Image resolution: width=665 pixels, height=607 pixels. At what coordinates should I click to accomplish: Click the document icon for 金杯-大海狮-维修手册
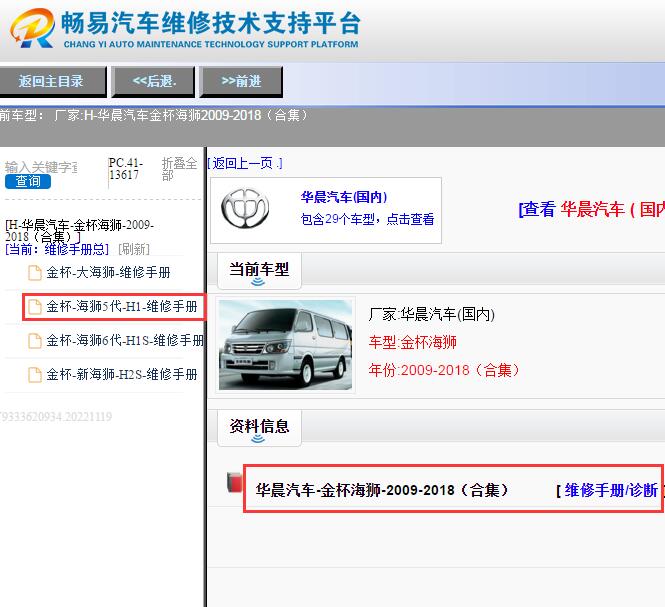[x=35, y=273]
